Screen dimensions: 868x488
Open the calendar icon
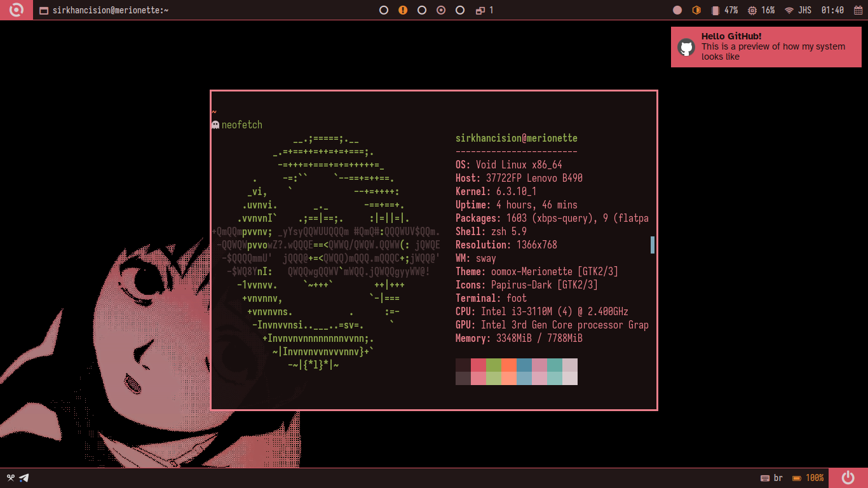coord(858,10)
